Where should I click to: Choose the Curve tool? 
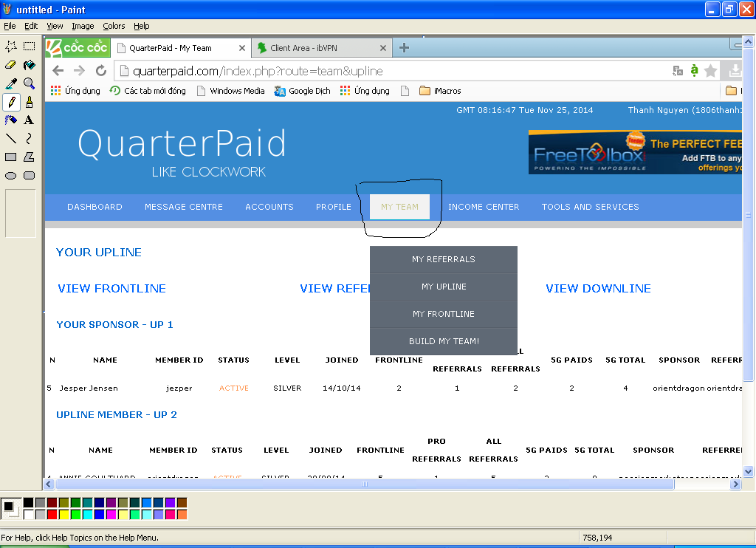coord(29,138)
